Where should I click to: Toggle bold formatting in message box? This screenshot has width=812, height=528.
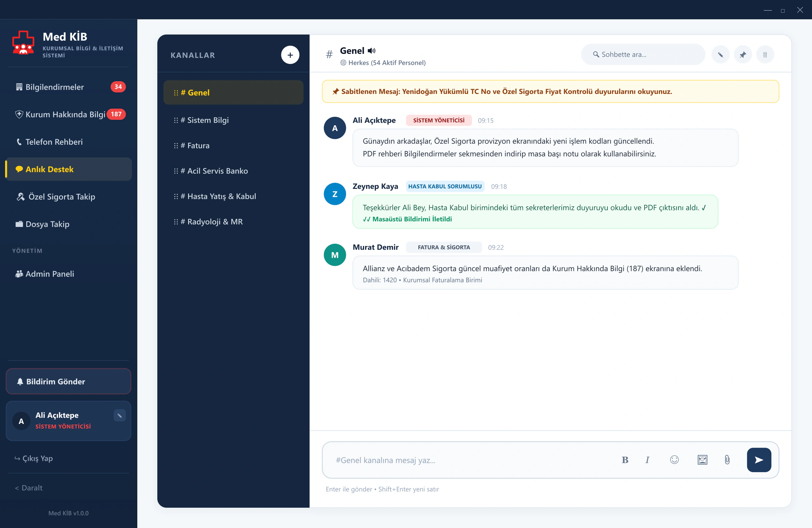625,460
